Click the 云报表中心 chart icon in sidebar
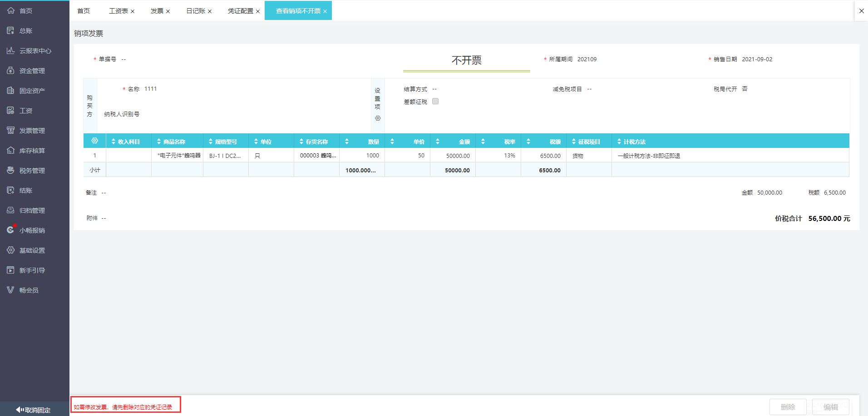The image size is (868, 416). 10,50
